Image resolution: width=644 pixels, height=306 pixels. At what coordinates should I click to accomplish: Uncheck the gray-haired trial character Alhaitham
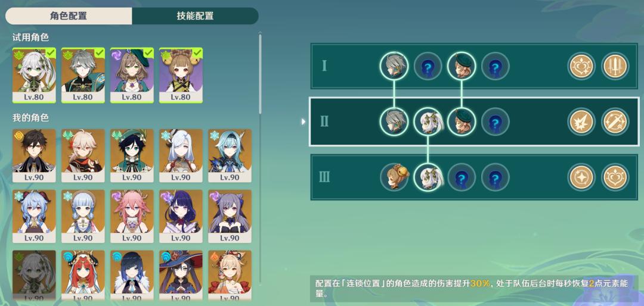[x=83, y=75]
